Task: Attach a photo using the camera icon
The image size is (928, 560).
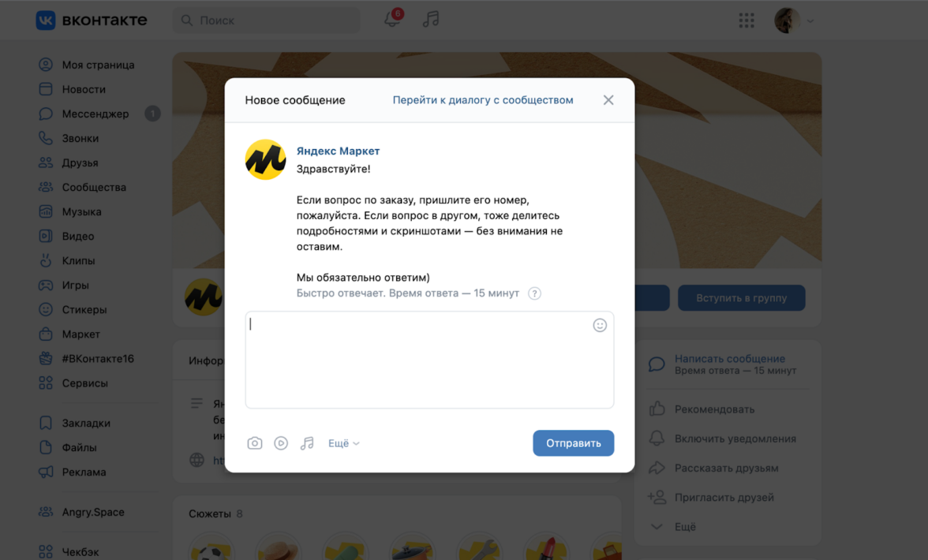Action: point(254,443)
